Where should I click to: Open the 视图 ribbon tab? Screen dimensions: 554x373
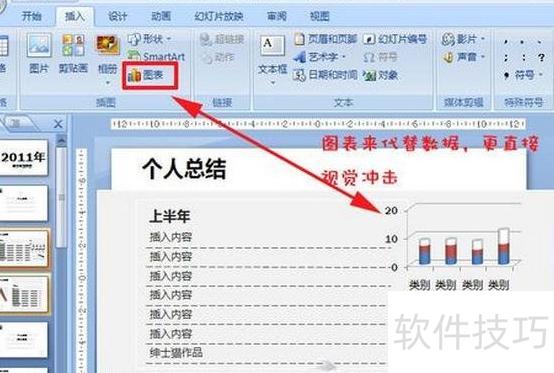[x=319, y=16]
